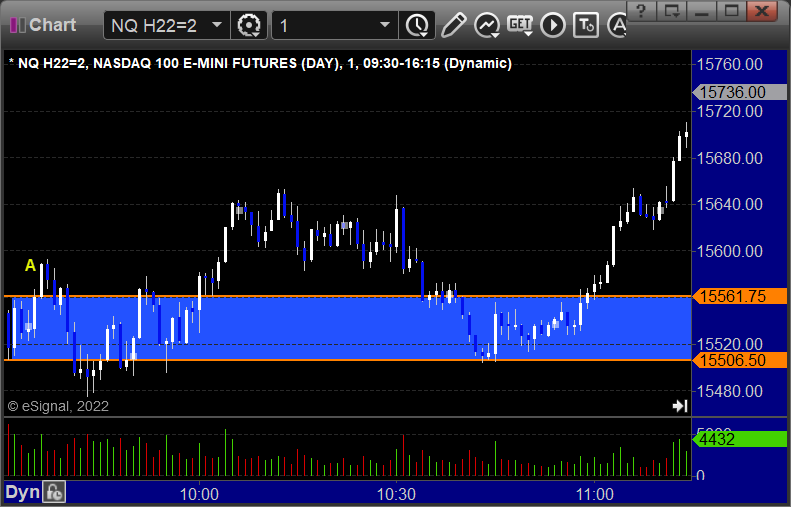Click the NQ H22=2 symbol field
Viewport: 791px width, 507px height.
[166, 25]
